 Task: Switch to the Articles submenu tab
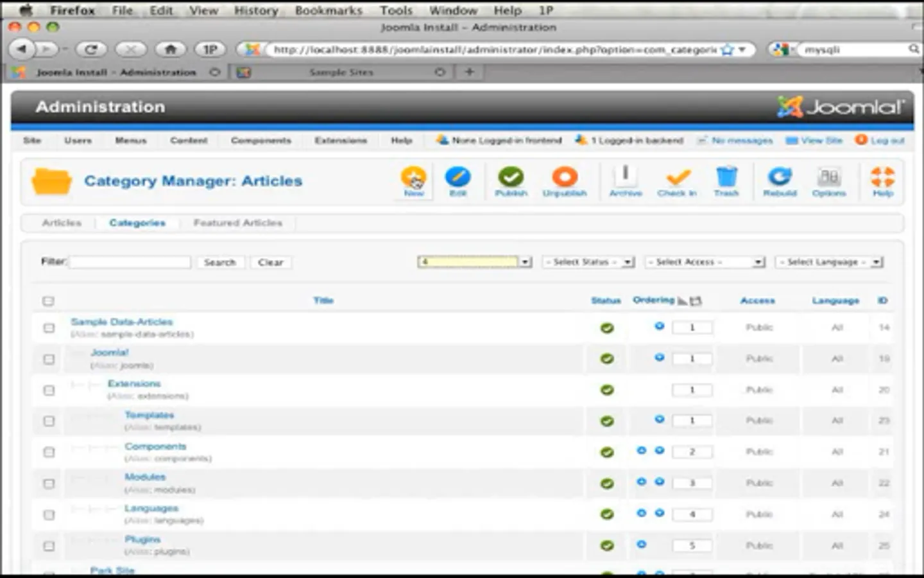(x=62, y=223)
